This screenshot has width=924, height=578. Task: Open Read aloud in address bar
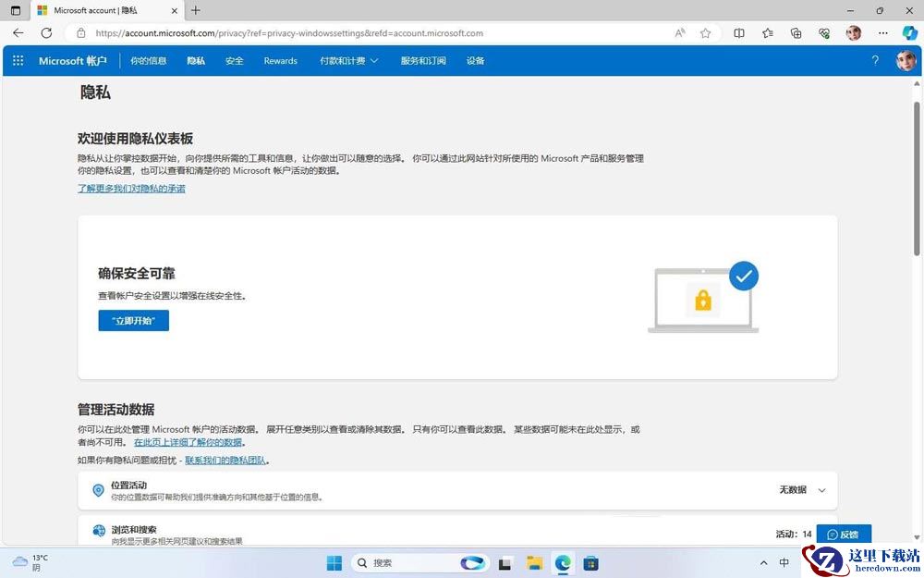coord(680,33)
